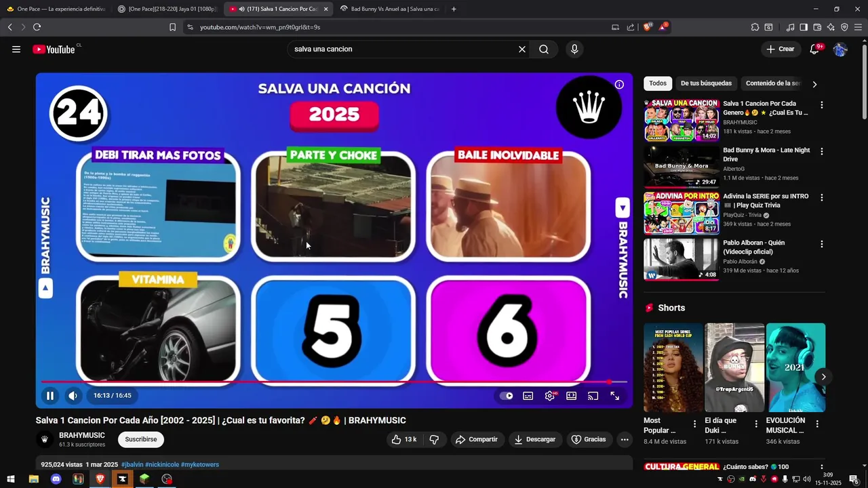
Task: Click the address bar URL
Action: point(260,27)
